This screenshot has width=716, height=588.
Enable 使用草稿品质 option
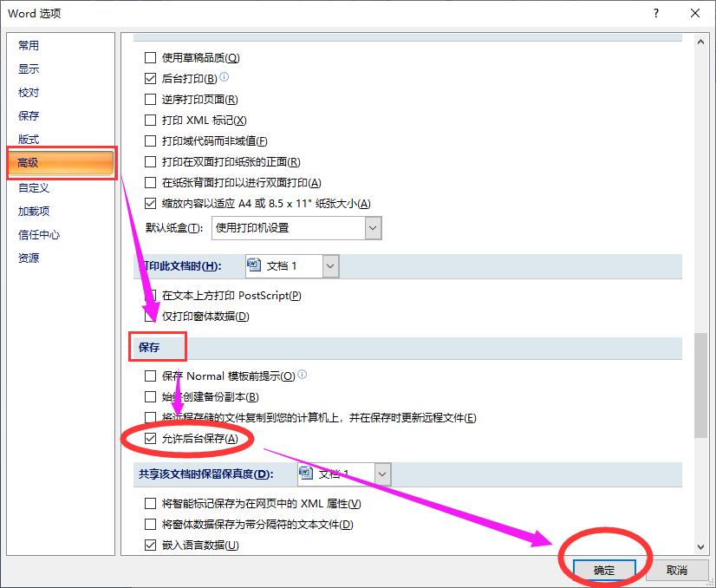150,57
